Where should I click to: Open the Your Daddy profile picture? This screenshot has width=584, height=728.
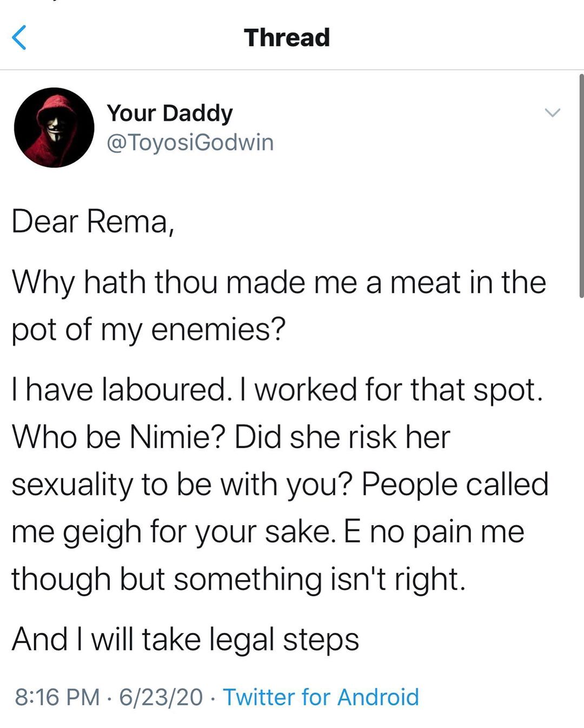tap(54, 128)
